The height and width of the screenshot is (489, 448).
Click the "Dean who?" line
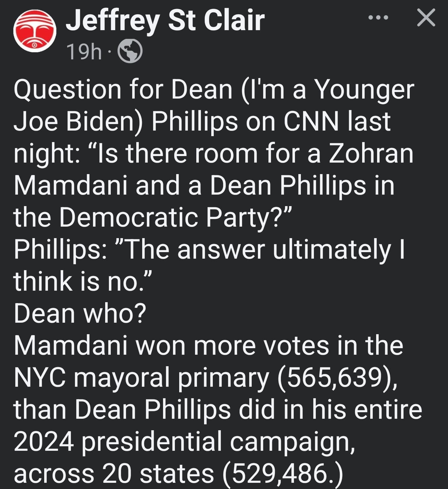pyautogui.click(x=80, y=313)
